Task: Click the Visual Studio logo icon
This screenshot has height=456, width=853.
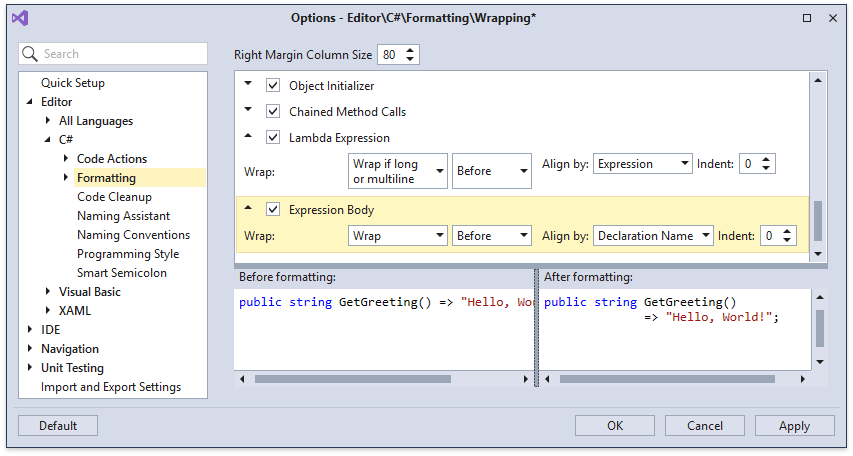Action: click(x=21, y=18)
